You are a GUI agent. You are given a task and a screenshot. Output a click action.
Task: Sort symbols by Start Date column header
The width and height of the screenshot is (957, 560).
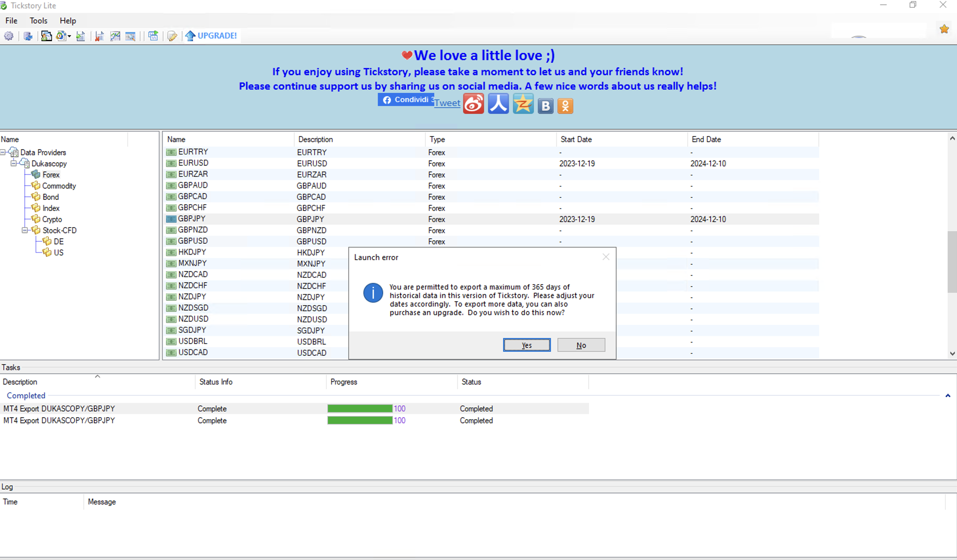(622, 139)
